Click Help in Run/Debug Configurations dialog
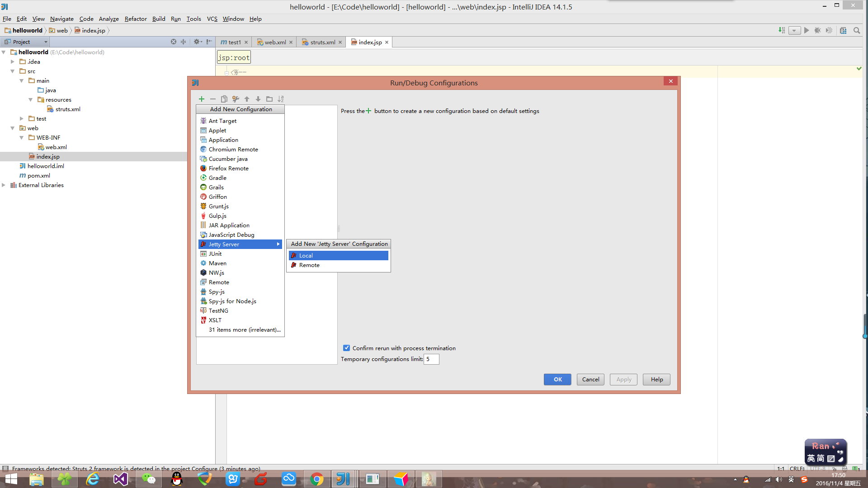Viewport: 868px width, 488px height. [x=657, y=380]
